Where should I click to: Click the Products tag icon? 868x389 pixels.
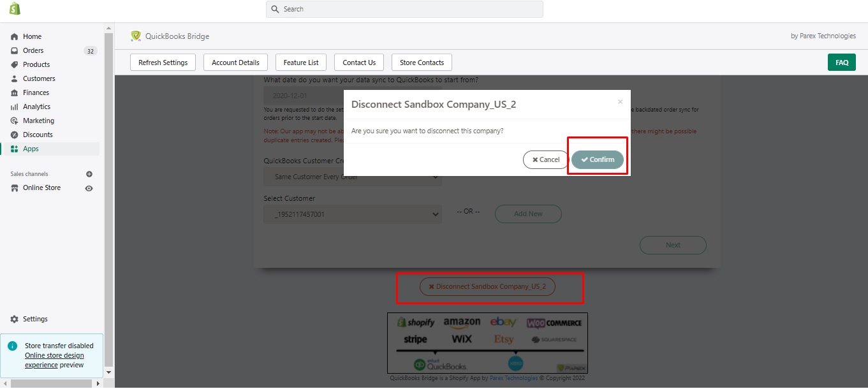pyautogui.click(x=15, y=64)
